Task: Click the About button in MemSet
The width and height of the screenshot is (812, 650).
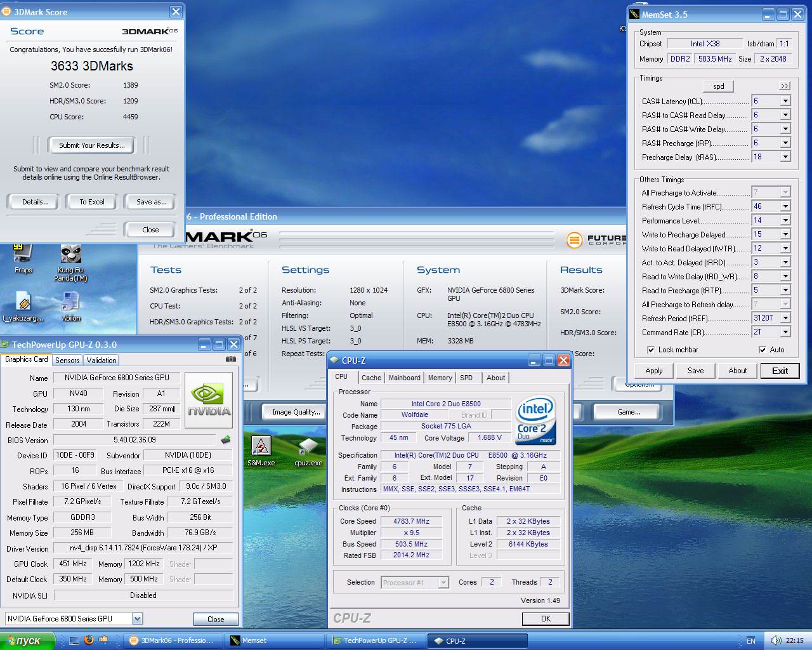Action: [737, 371]
